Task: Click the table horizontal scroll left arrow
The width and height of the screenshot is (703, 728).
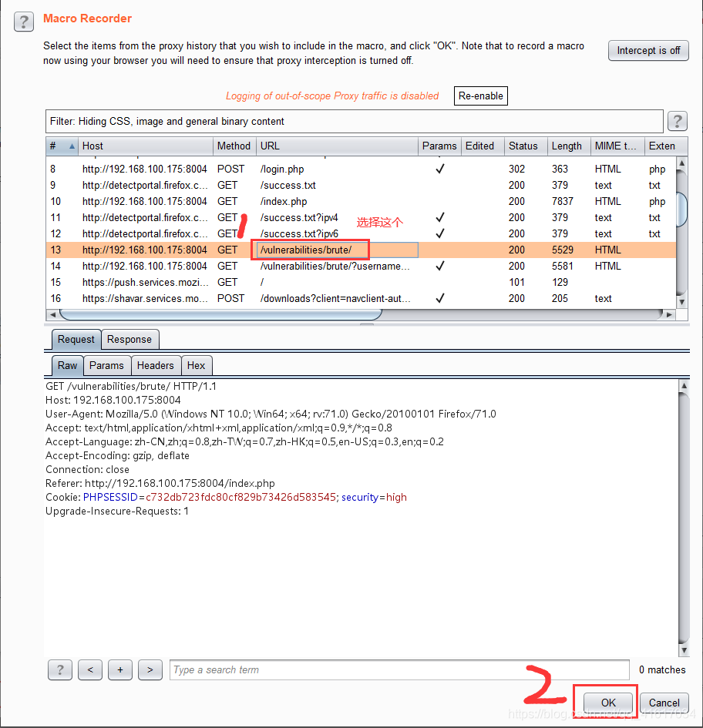Action: click(52, 315)
